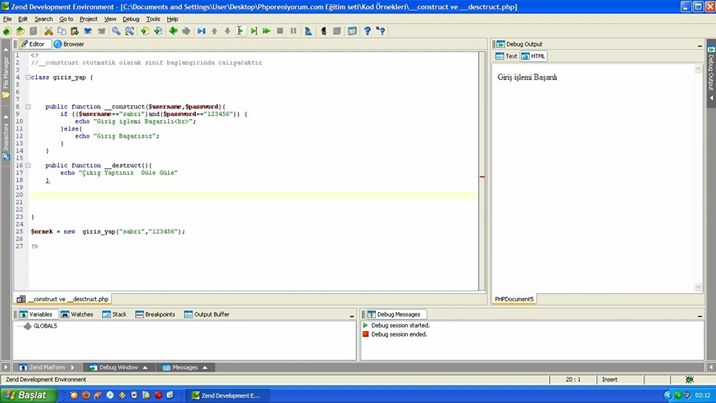Expand the GLOBALS variables node
716x403 pixels.
[27, 326]
